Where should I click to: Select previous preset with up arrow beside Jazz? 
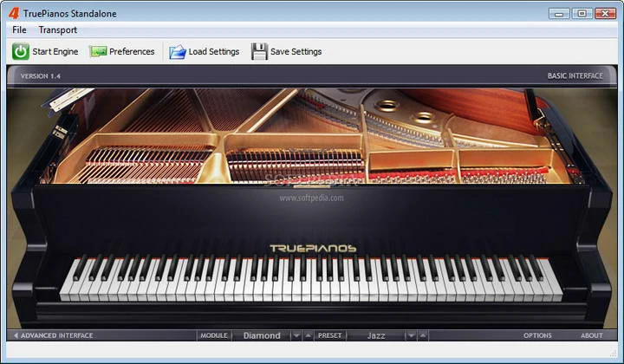point(423,335)
